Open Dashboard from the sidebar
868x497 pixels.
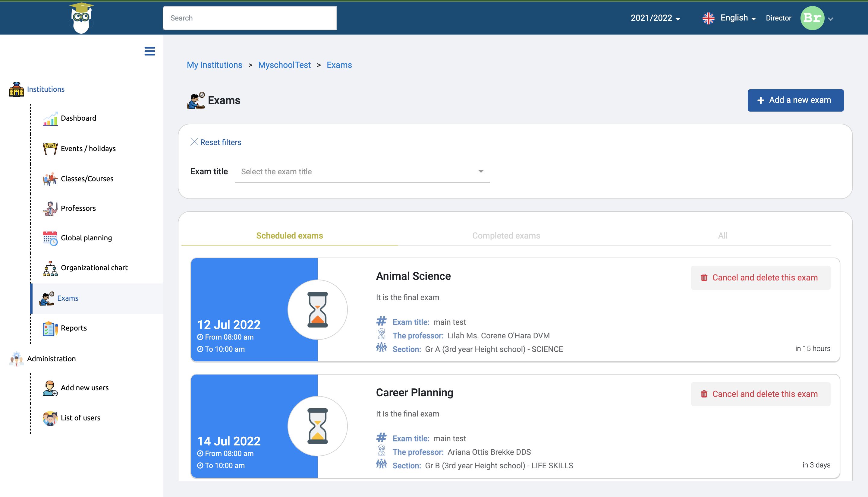tap(78, 118)
